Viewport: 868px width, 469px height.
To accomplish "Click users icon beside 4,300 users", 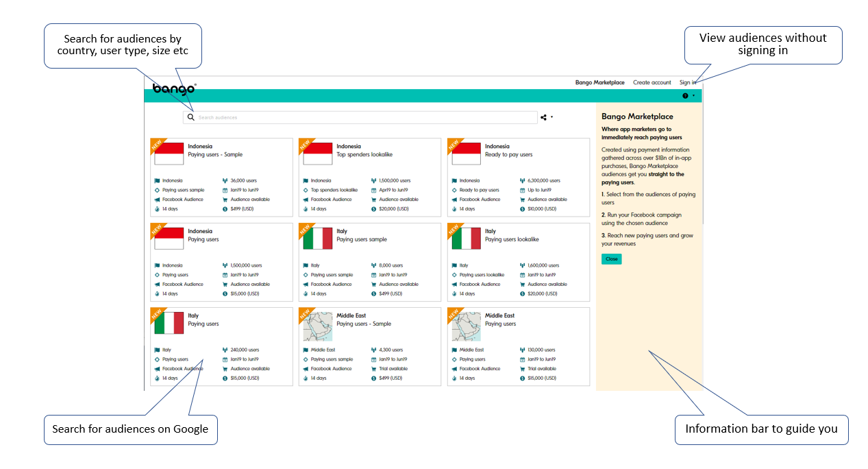I will click(x=373, y=350).
